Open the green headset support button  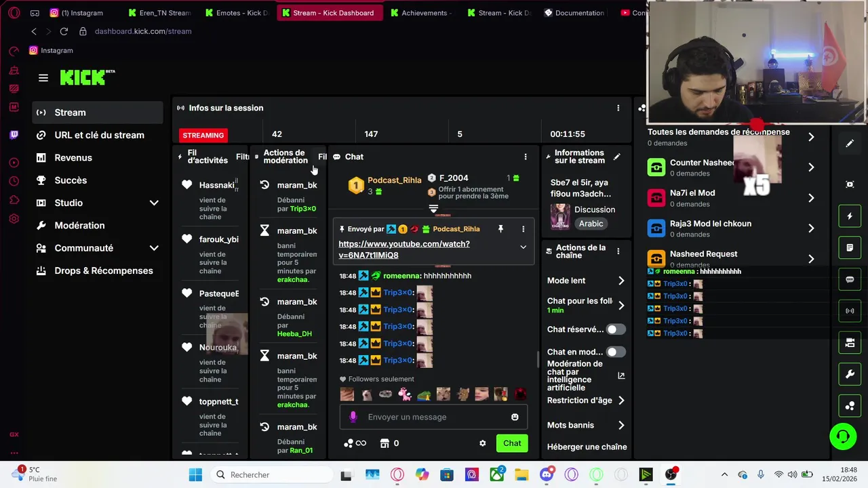pyautogui.click(x=843, y=436)
